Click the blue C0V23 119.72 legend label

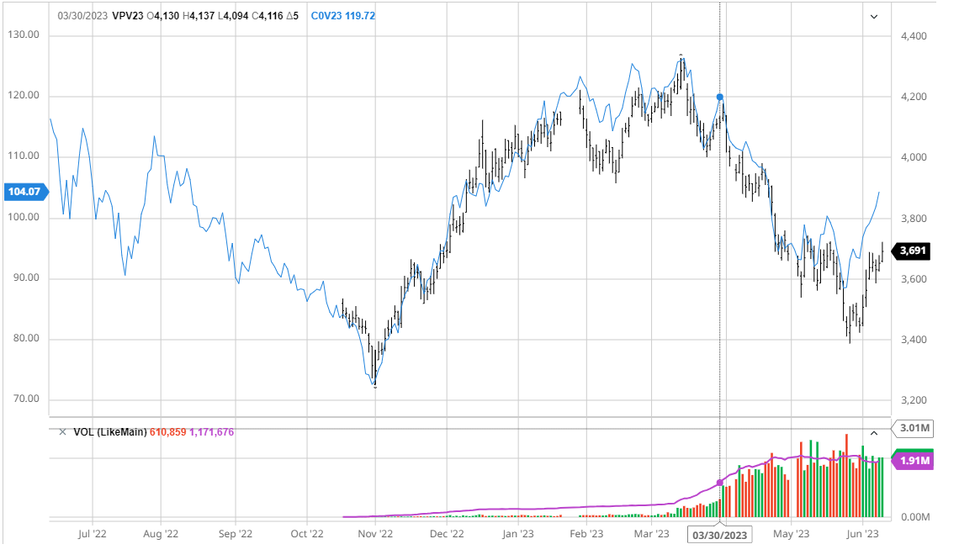click(343, 16)
